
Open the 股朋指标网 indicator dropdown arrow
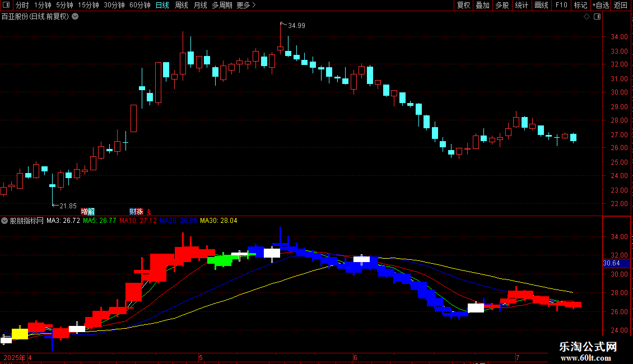[4, 221]
